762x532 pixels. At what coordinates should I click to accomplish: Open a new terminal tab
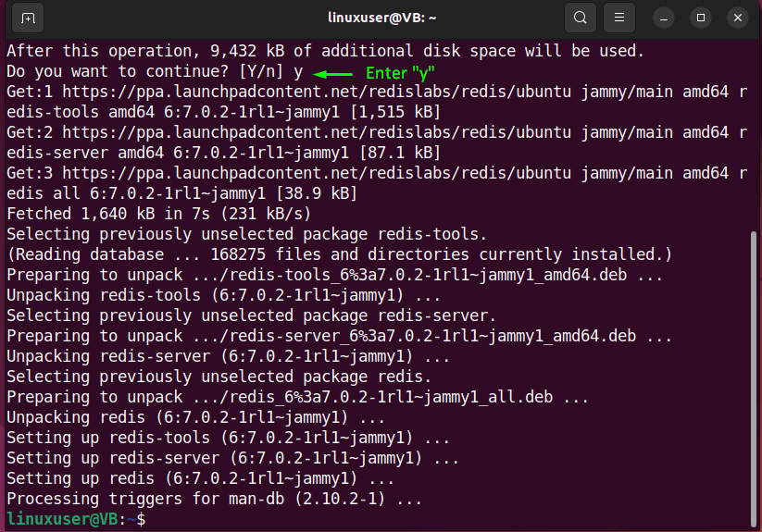28,19
